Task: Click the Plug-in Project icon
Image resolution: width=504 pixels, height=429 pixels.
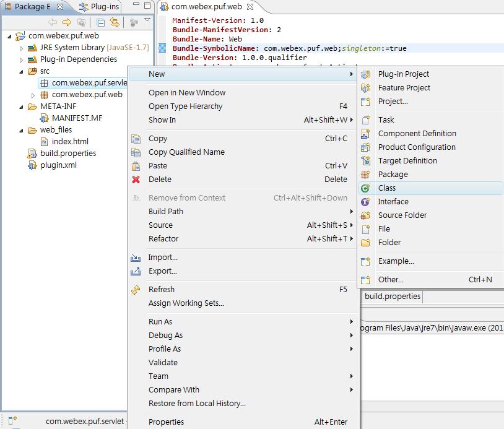Action: (366, 74)
